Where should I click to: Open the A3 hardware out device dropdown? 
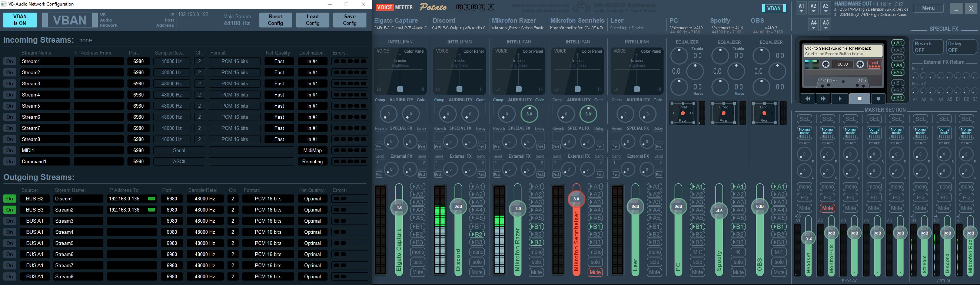(825, 8)
